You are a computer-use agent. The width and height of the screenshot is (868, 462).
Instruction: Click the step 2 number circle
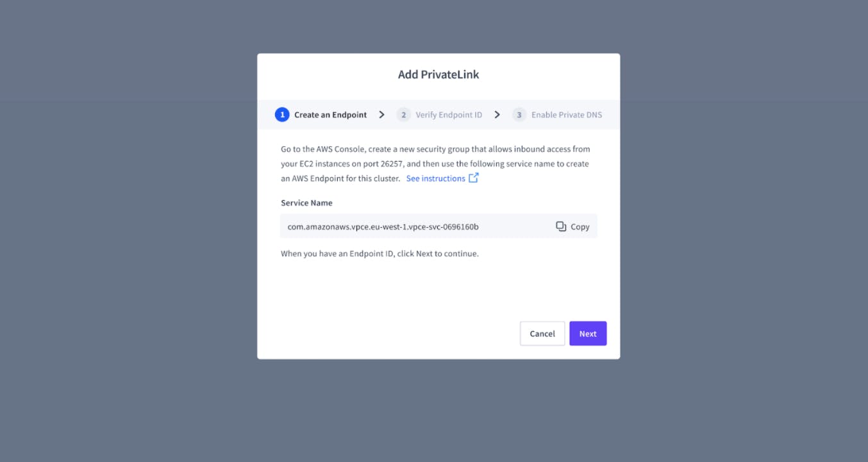coord(403,115)
